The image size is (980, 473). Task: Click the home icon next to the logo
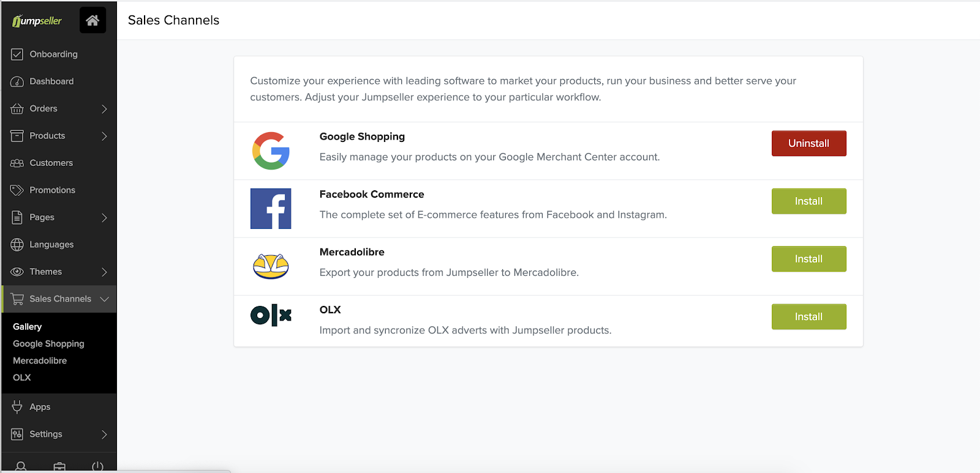pos(92,20)
